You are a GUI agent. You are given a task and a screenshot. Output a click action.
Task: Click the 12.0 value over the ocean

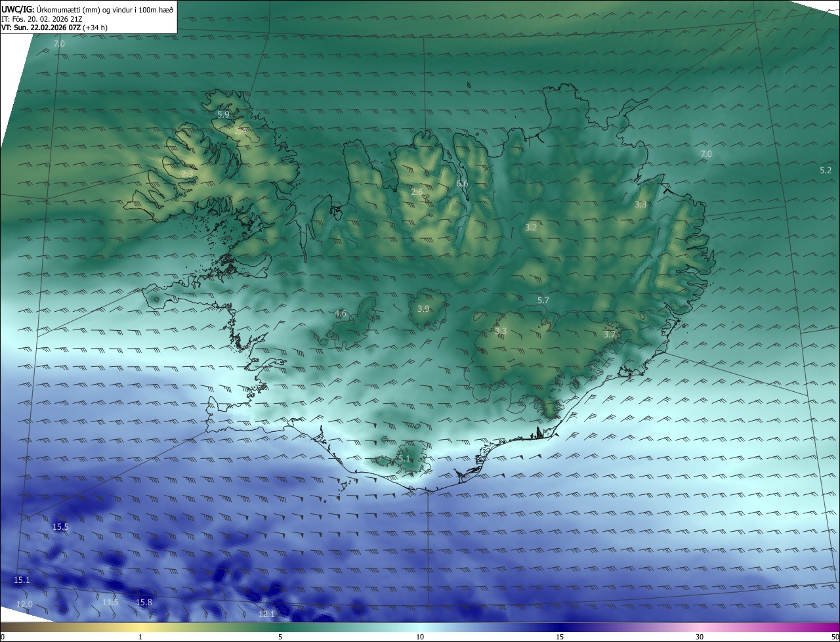(x=24, y=605)
